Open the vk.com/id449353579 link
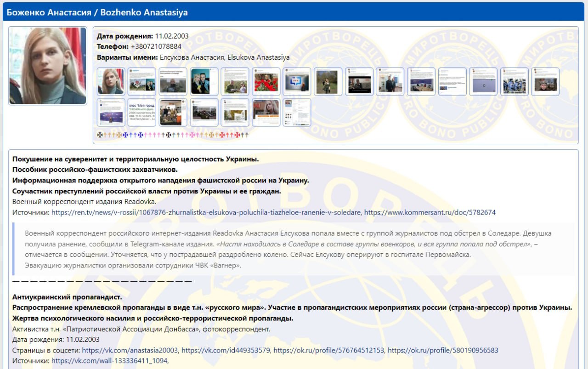588x369 pixels. [225, 350]
